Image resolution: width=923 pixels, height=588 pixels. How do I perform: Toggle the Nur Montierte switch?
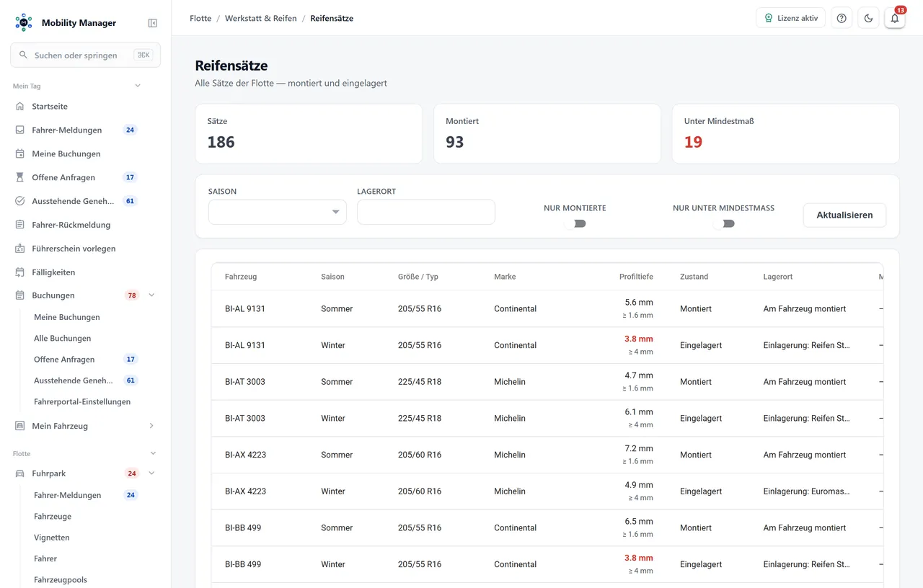[x=575, y=223]
